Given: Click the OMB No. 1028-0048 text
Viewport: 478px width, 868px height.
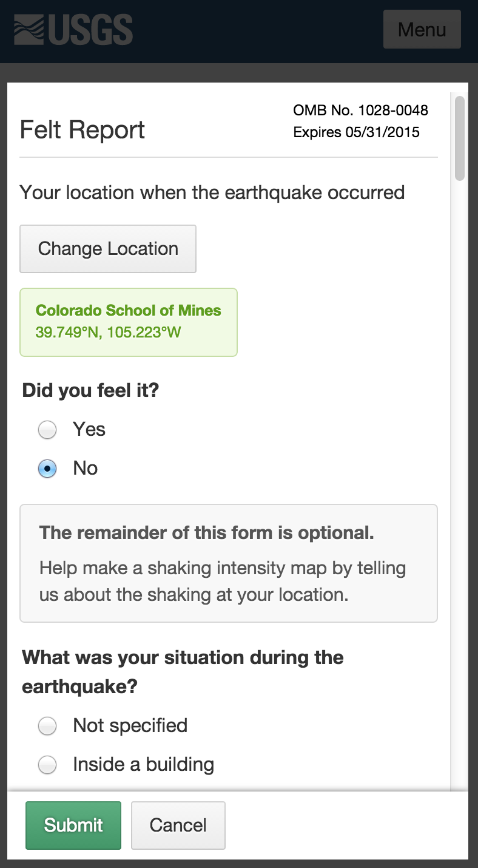Looking at the screenshot, I should point(360,110).
